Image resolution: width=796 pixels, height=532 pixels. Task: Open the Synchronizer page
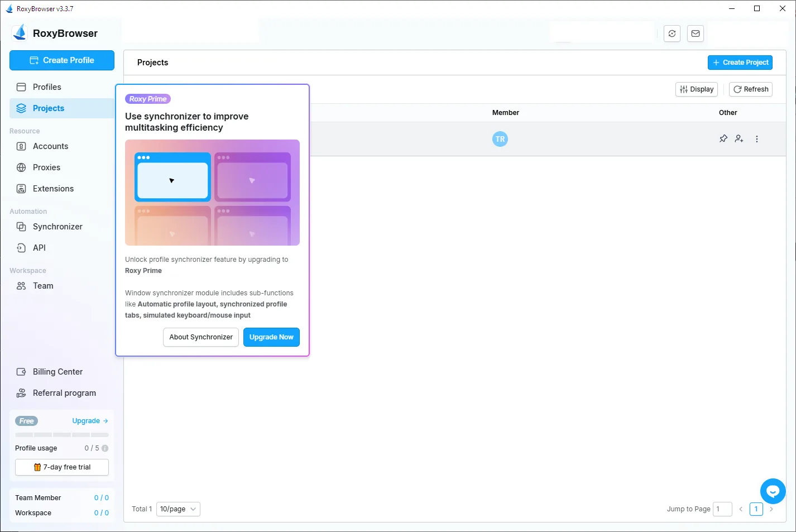pos(62,227)
